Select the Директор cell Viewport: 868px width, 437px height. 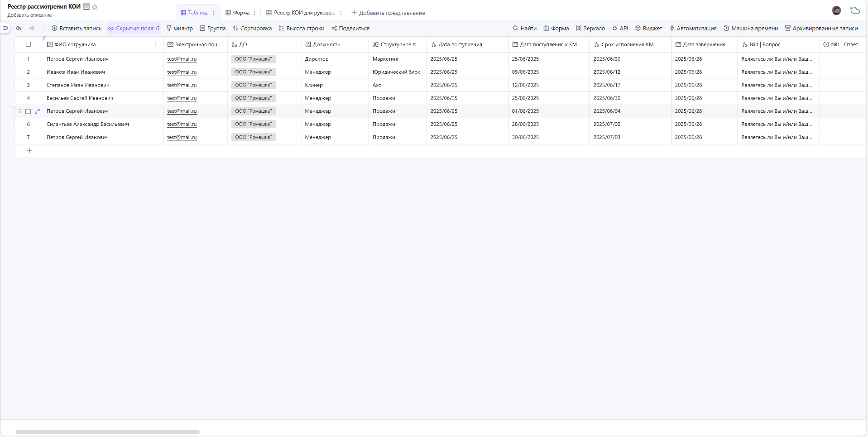335,59
